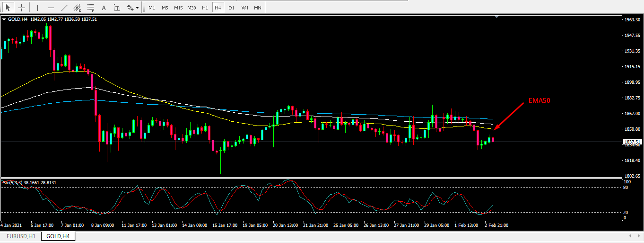The height and width of the screenshot is (243, 644).
Task: Activate the crosshair tool
Action: pos(21,8)
